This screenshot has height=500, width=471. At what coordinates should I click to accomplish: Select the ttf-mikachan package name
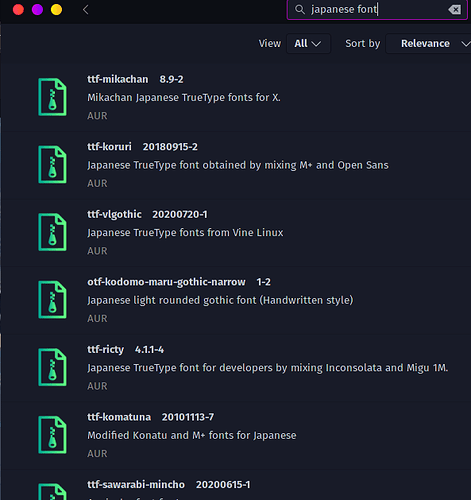click(118, 79)
